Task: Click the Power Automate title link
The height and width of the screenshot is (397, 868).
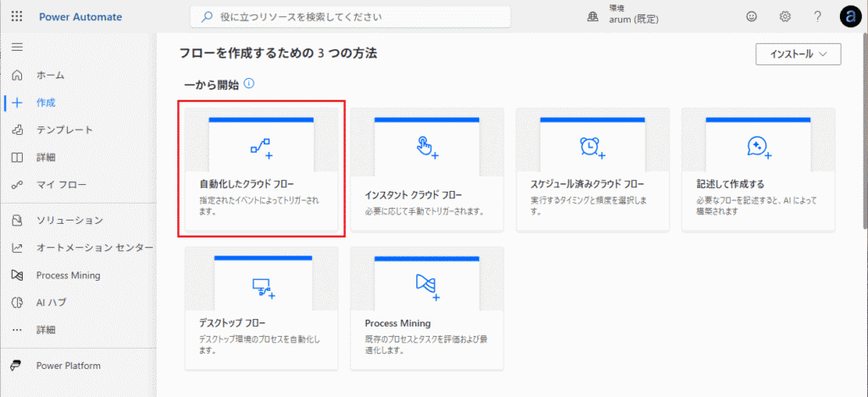Action: [x=81, y=17]
